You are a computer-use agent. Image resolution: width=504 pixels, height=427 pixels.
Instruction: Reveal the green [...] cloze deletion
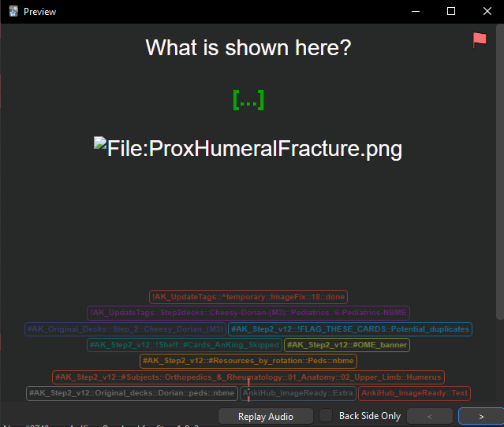click(248, 100)
